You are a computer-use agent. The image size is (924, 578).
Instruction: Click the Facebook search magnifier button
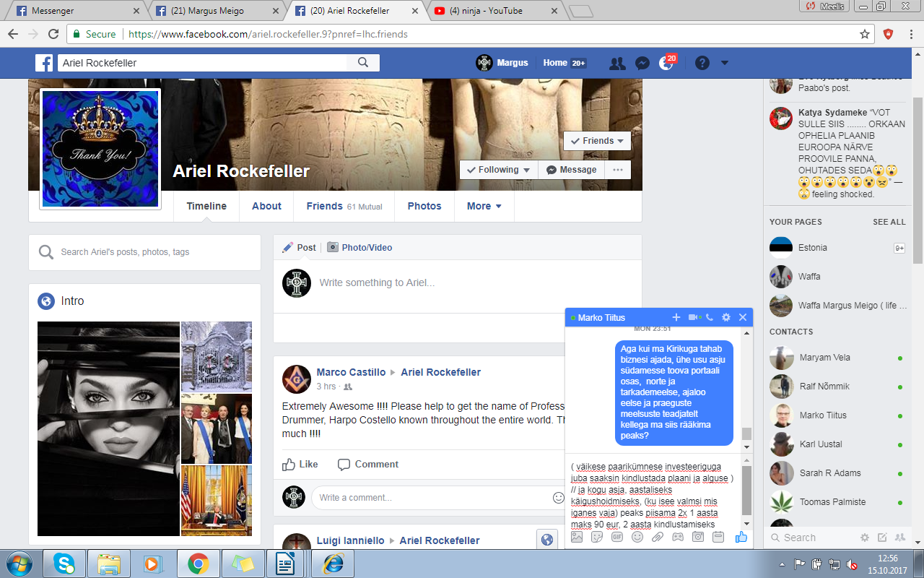coord(363,63)
